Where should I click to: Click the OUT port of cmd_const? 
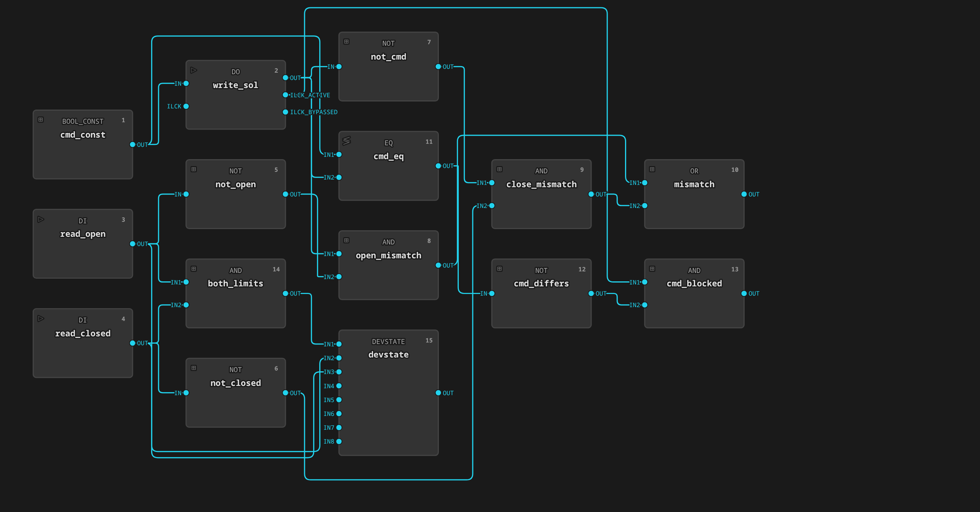tap(133, 145)
